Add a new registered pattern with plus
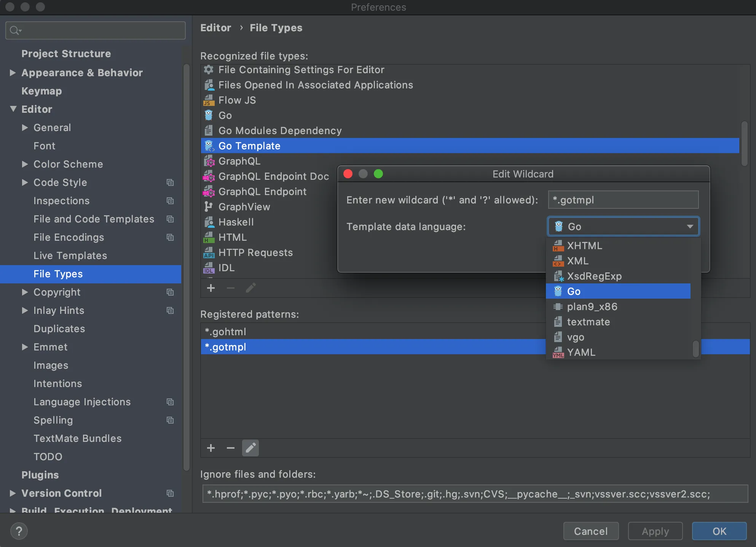The height and width of the screenshot is (547, 756). [211, 448]
